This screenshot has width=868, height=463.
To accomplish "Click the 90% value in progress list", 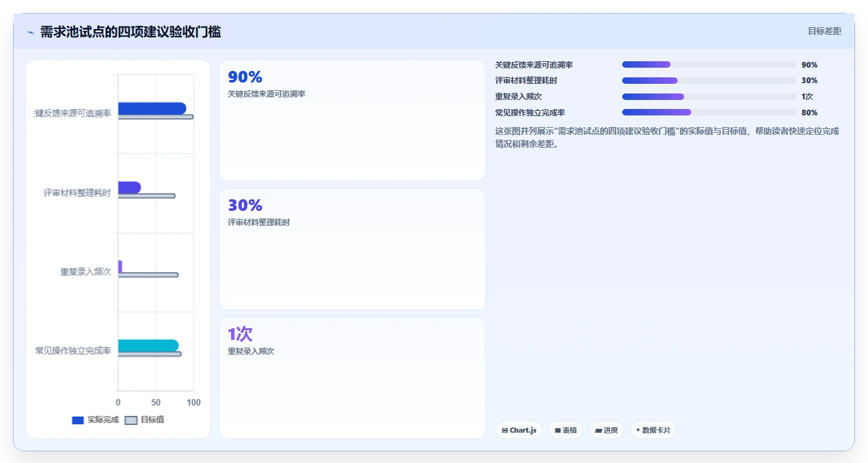I will tap(809, 65).
